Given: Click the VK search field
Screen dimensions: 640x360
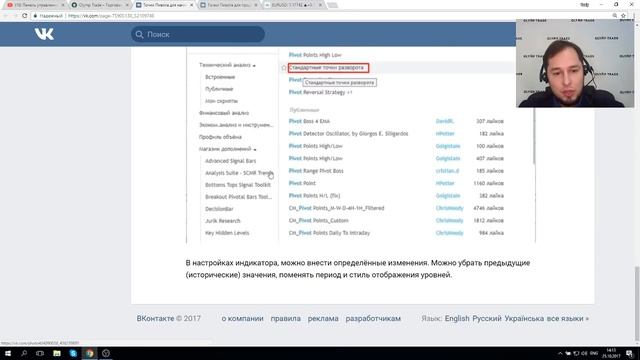Looking at the screenshot, I should [x=198, y=34].
